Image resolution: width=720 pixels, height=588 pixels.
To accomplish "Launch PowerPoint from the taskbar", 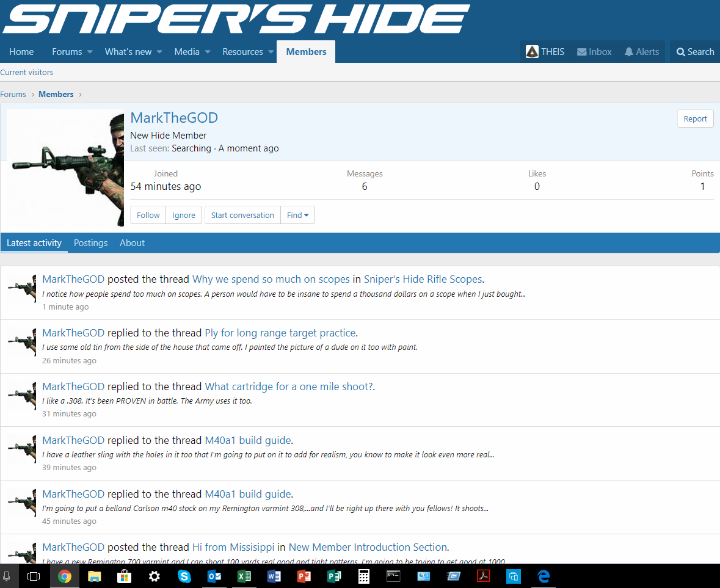I will point(304,576).
